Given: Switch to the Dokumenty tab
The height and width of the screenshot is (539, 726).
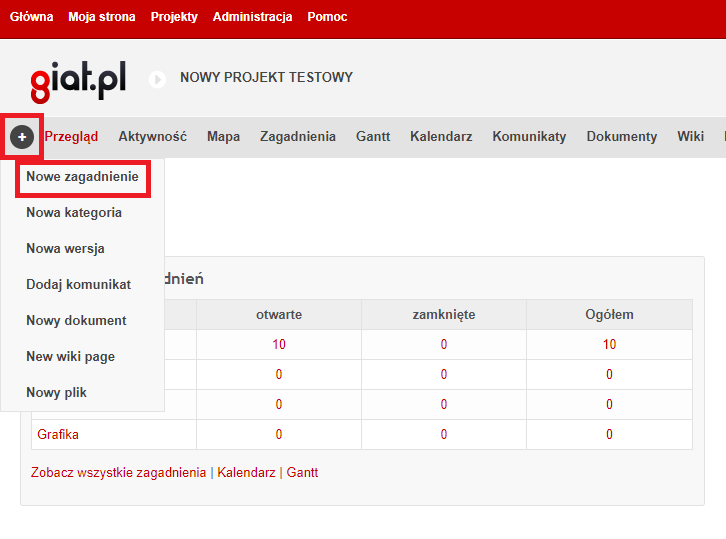Looking at the screenshot, I should [622, 137].
